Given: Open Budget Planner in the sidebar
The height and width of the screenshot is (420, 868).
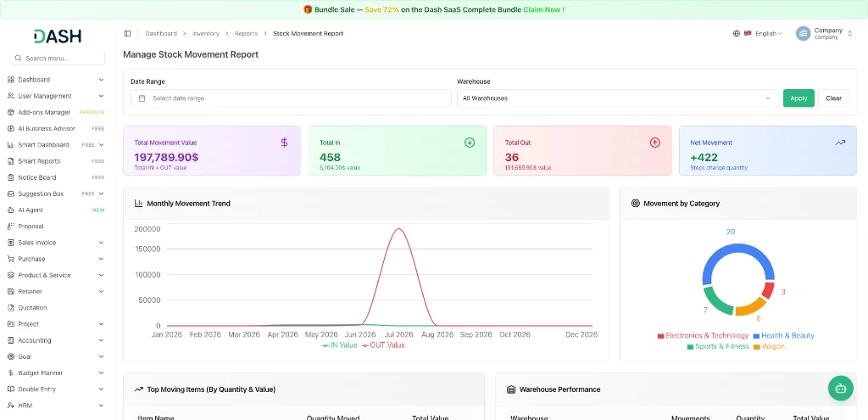Looking at the screenshot, I should (x=56, y=372).
